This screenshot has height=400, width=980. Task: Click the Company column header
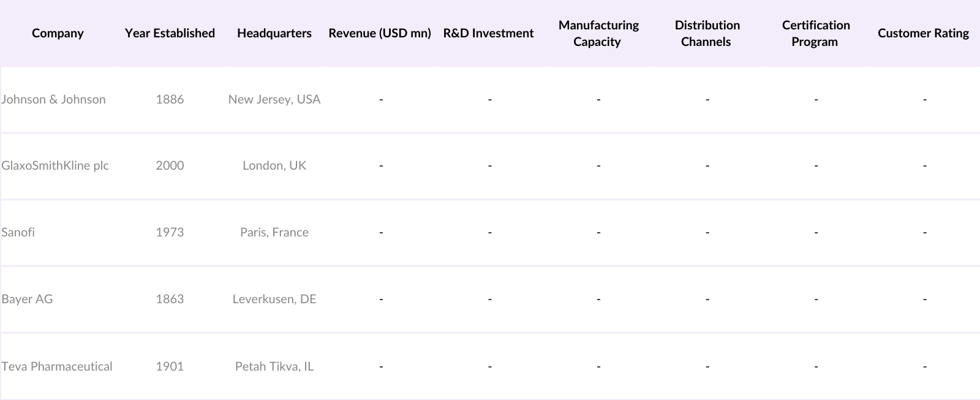click(x=58, y=33)
